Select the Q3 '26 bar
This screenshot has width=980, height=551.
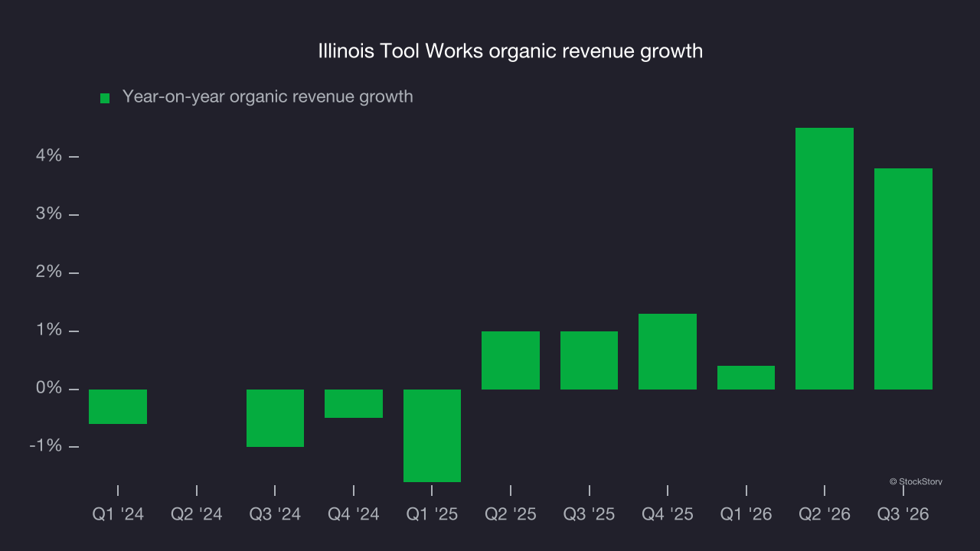[903, 279]
